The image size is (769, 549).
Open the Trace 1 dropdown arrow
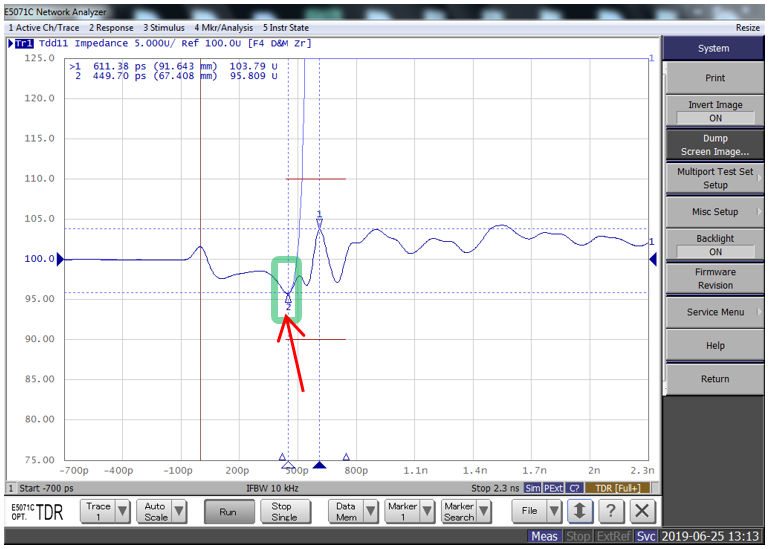122,511
